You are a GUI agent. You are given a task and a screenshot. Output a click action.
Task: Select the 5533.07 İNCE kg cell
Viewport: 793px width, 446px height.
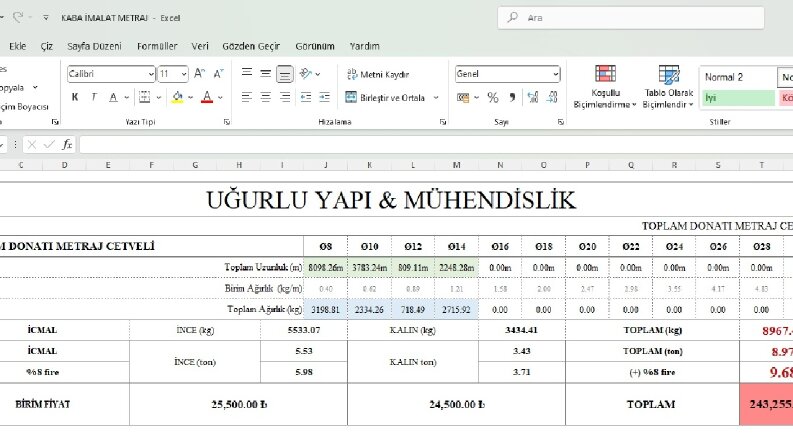point(304,330)
